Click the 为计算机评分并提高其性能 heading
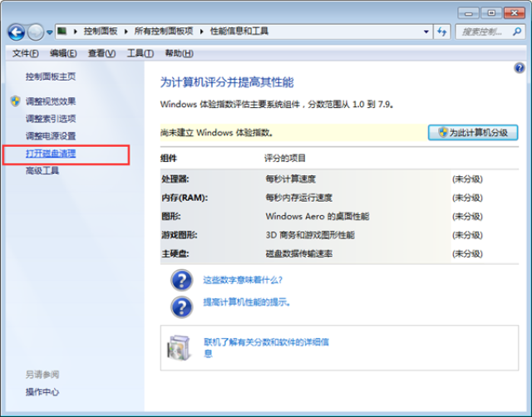This screenshot has height=417, width=532. 227,82
